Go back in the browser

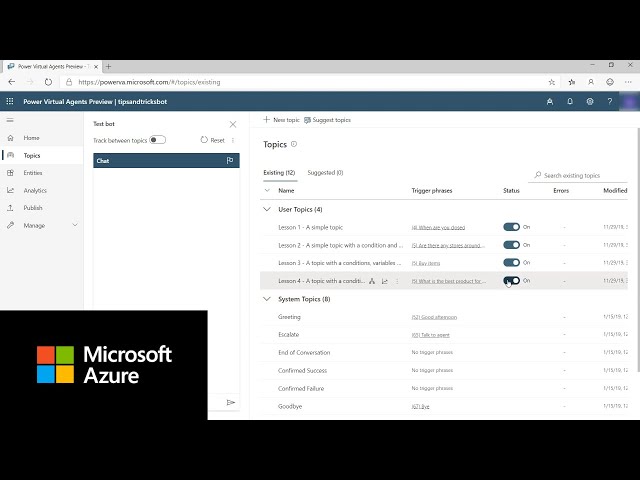12,82
